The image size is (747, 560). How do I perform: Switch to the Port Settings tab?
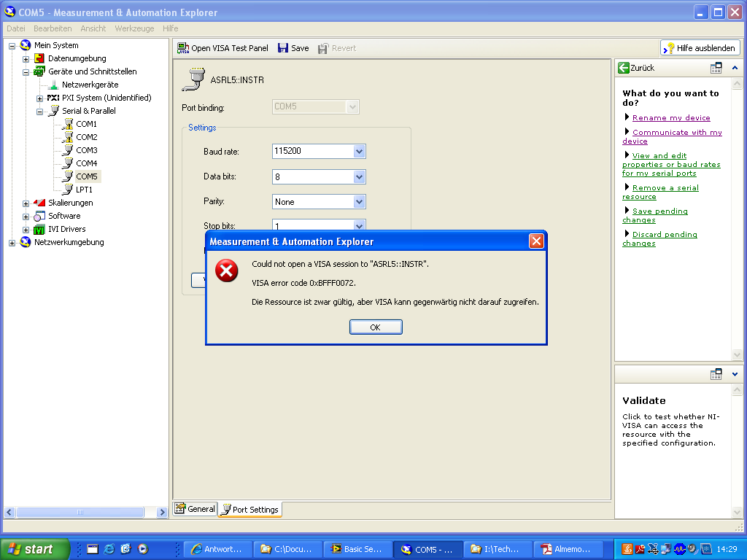pyautogui.click(x=250, y=510)
